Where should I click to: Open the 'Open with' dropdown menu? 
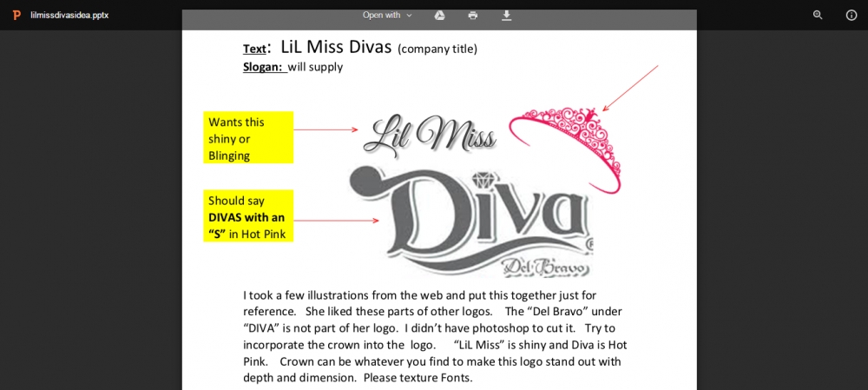(387, 15)
